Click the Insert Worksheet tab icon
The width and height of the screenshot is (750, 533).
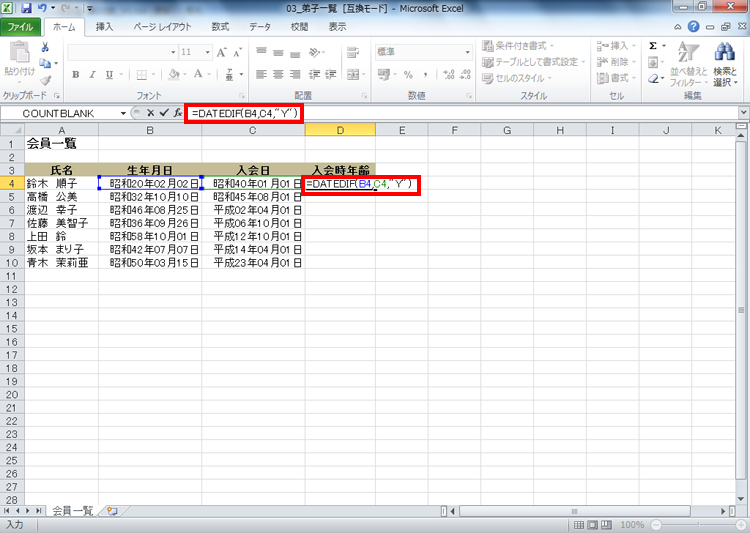112,511
